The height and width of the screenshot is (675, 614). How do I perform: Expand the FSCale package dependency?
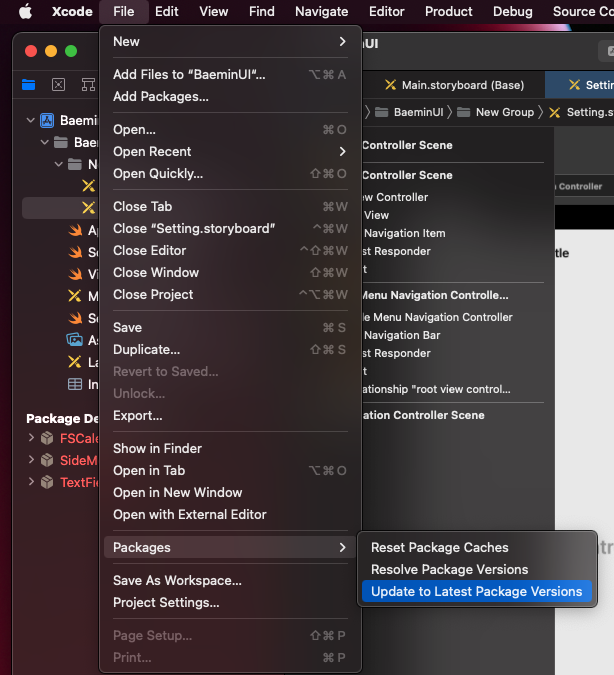(x=31, y=438)
